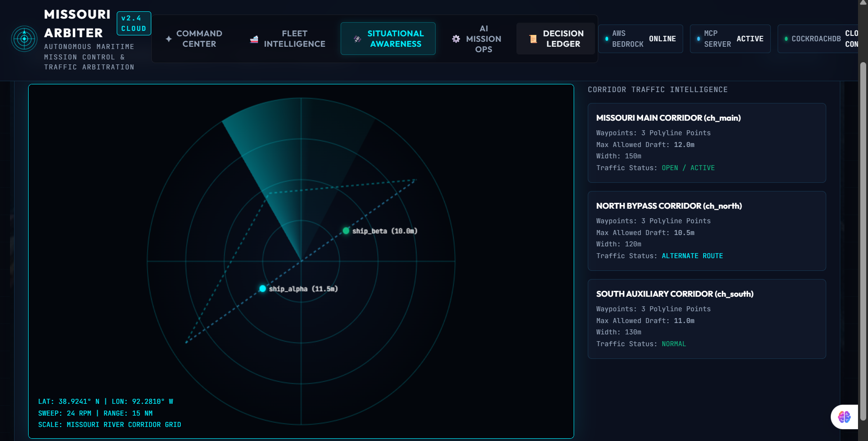Go to AI Mission Ops tab
The image size is (868, 441).
[476, 39]
